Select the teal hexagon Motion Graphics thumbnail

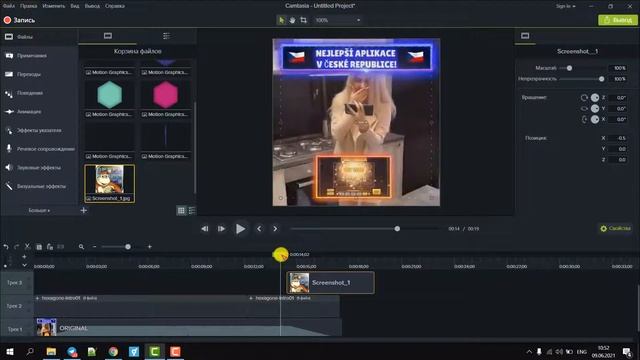point(109,94)
